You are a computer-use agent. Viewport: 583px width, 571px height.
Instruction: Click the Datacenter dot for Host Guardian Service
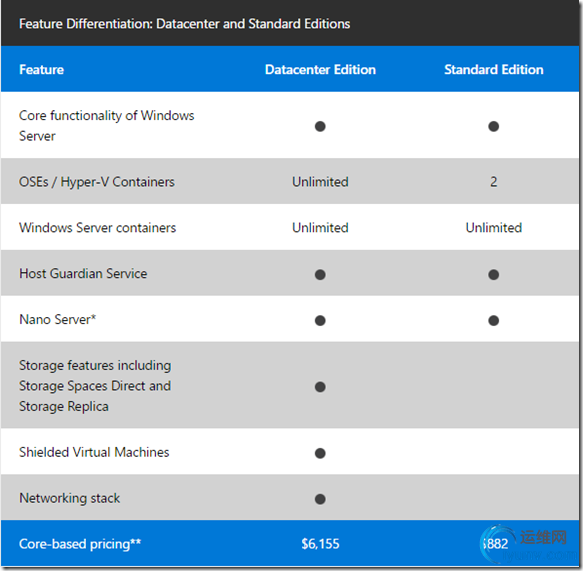320,275
